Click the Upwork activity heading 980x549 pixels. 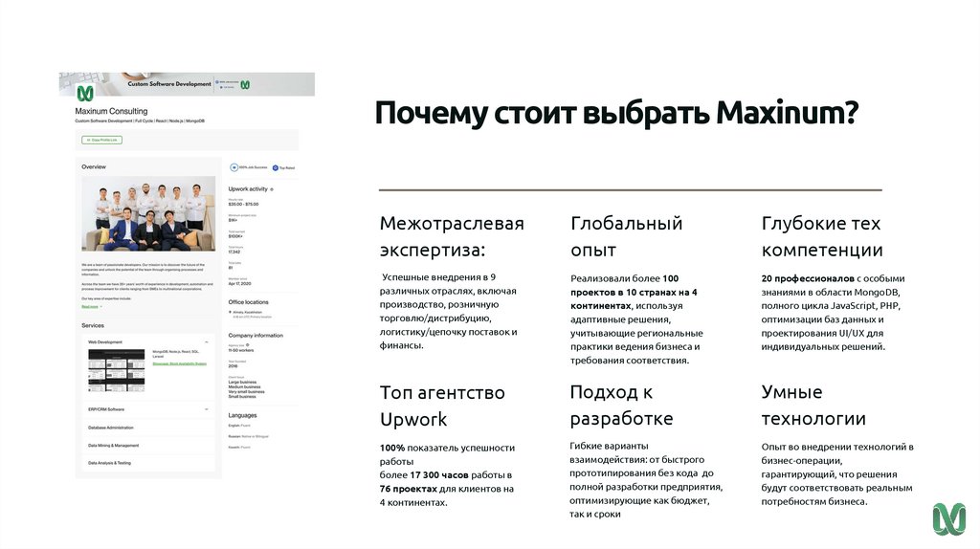coord(248,189)
